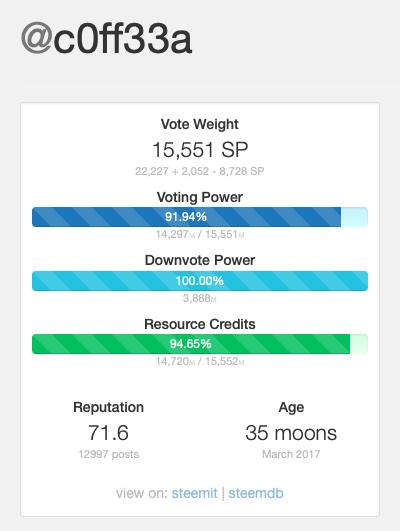Click the March 2017 creation date
Image resolution: width=400 pixels, height=531 pixels.
point(291,454)
